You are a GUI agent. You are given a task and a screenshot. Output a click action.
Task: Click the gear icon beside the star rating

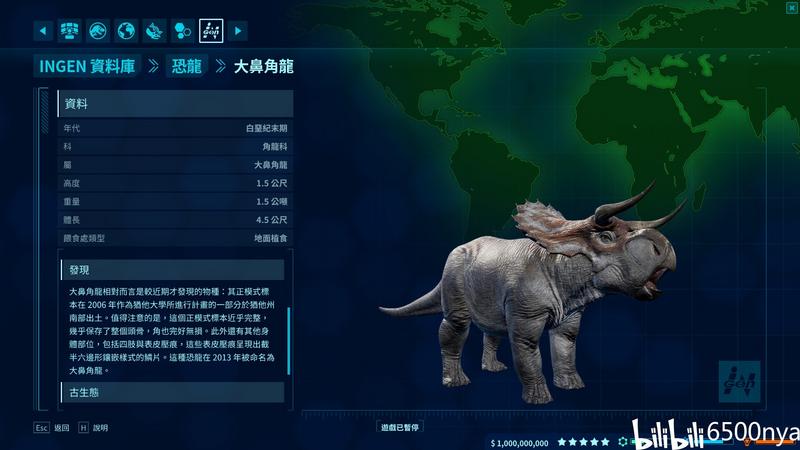point(622,442)
